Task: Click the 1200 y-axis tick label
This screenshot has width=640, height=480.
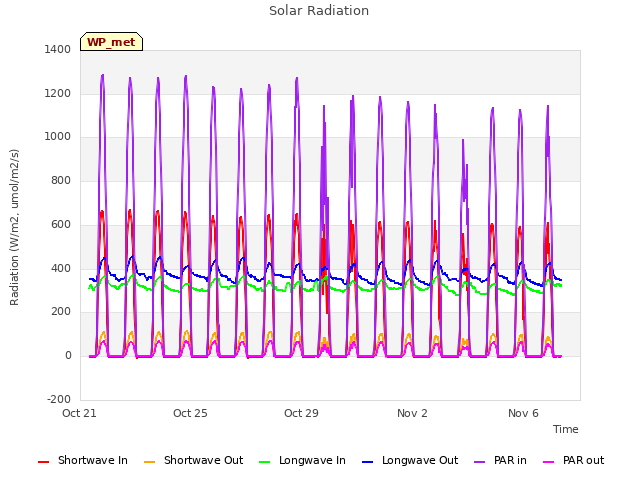Action: tap(58, 93)
